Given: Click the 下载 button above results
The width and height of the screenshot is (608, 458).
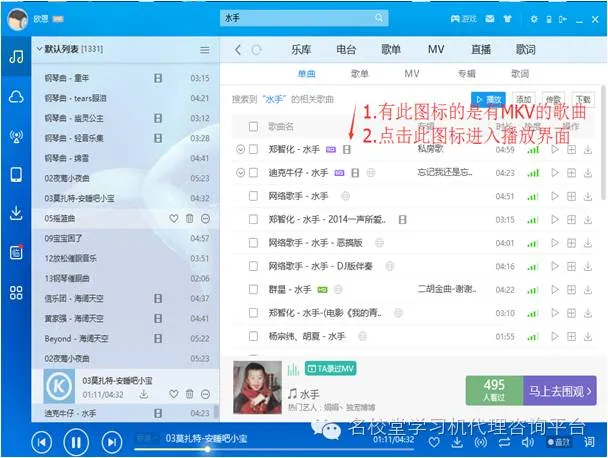Looking at the screenshot, I should 583,99.
